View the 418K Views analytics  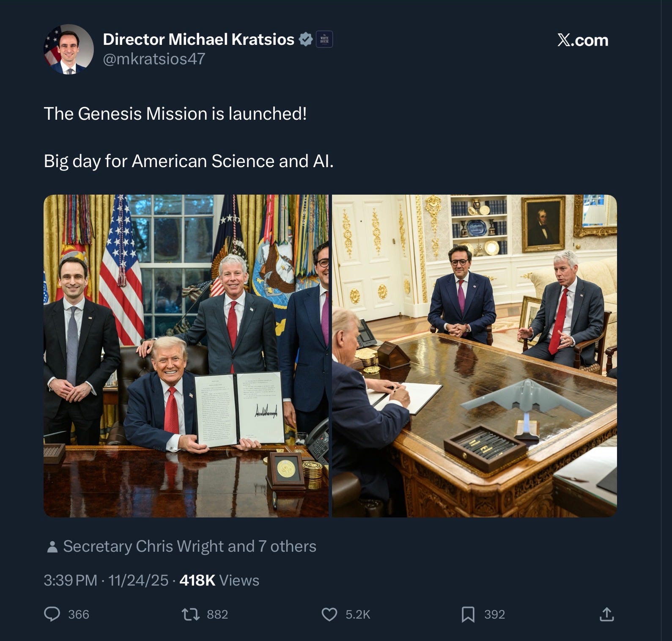(x=219, y=580)
